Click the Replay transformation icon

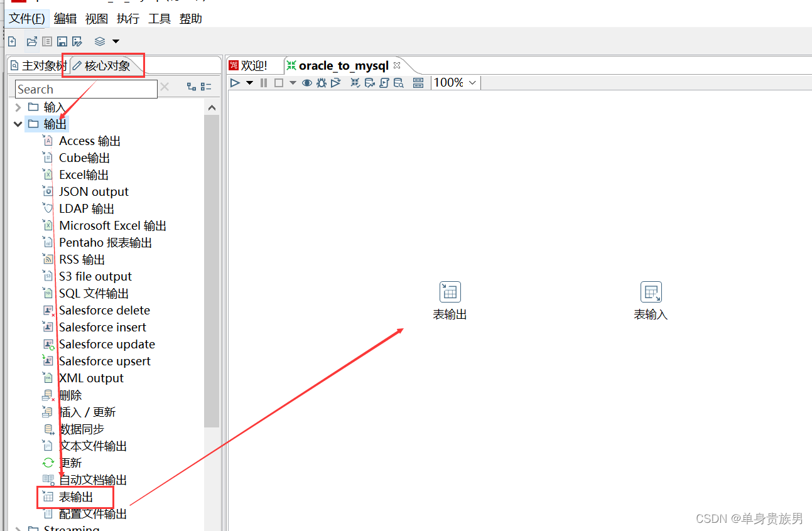[x=336, y=82]
